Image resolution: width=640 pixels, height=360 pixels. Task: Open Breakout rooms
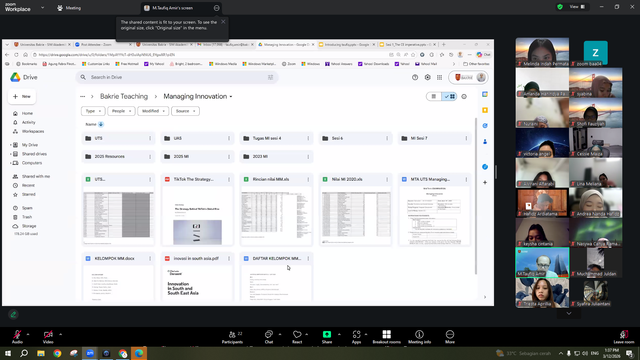387,337
